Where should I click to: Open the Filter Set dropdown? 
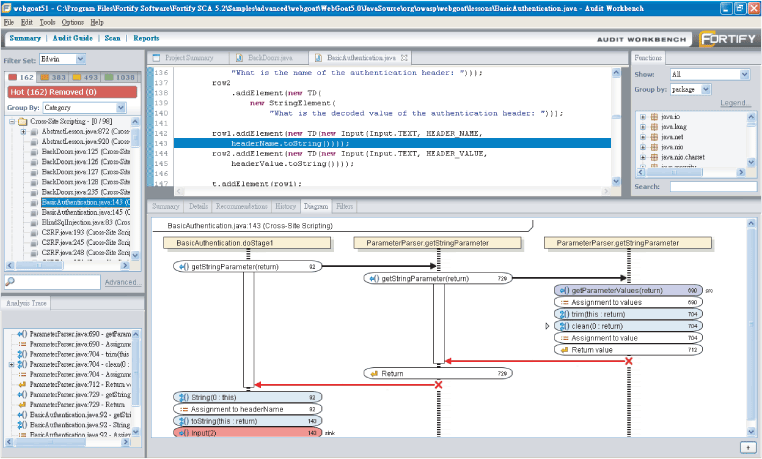click(x=81, y=59)
